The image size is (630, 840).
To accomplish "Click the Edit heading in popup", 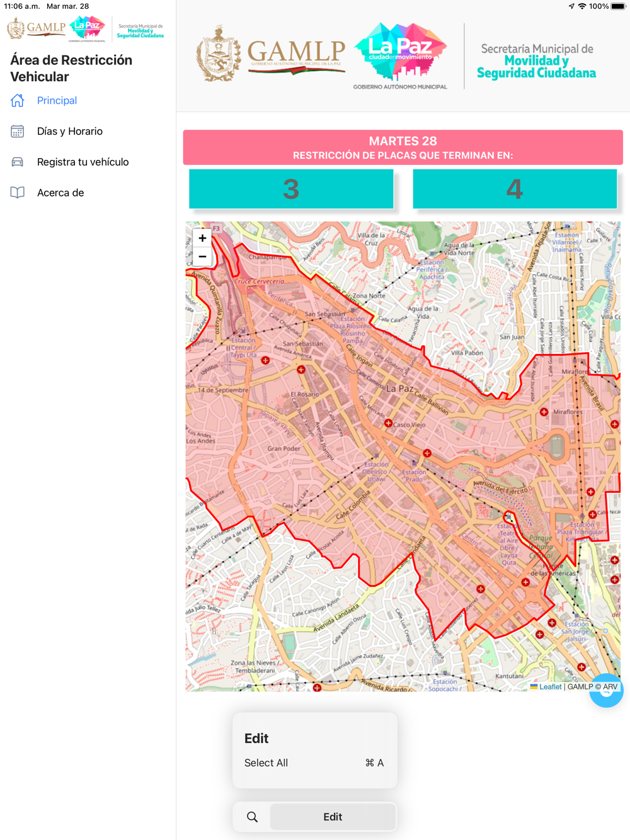I will point(256,738).
